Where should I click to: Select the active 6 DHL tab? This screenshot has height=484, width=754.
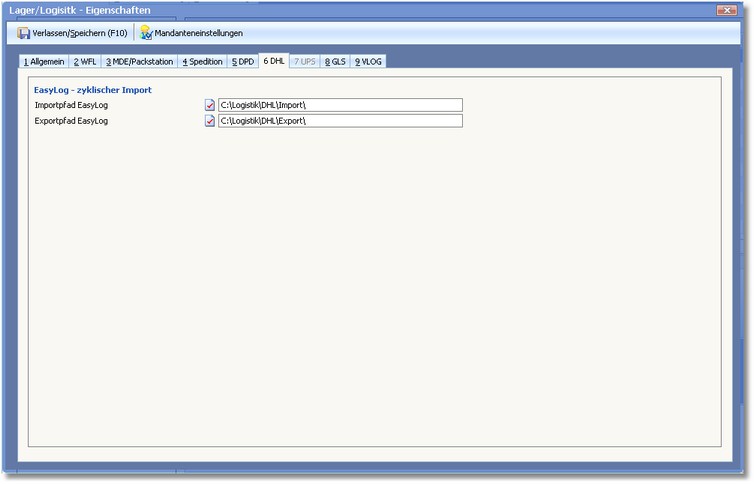pyautogui.click(x=274, y=60)
